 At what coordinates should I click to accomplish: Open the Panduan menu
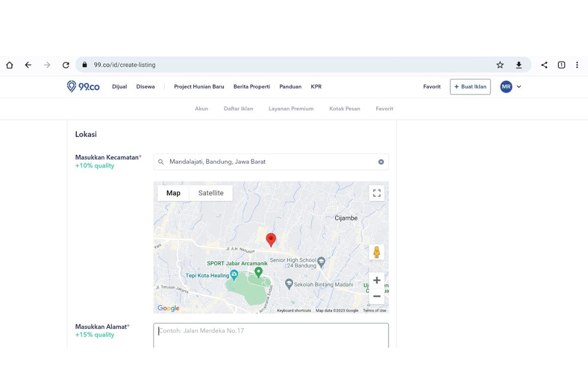[291, 87]
